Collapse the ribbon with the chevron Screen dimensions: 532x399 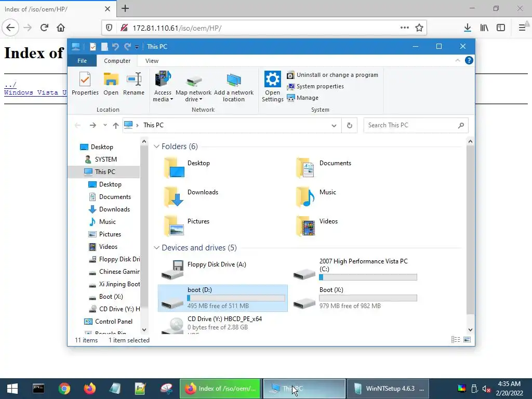click(x=458, y=60)
